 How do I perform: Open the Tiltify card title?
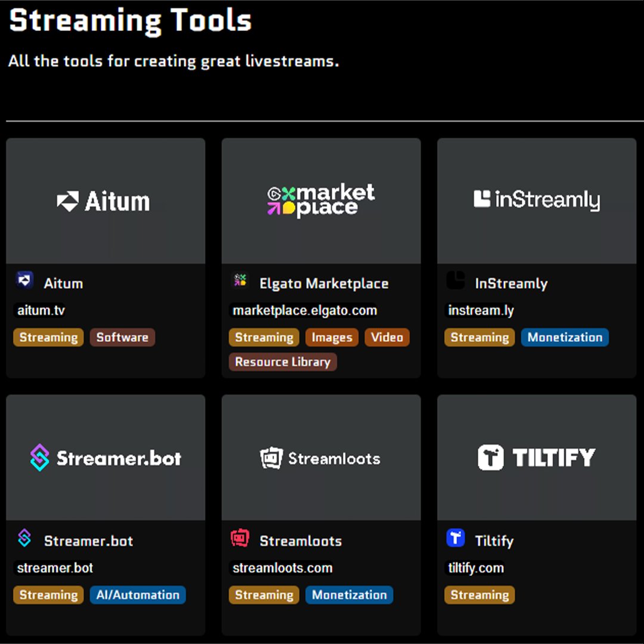tap(494, 541)
